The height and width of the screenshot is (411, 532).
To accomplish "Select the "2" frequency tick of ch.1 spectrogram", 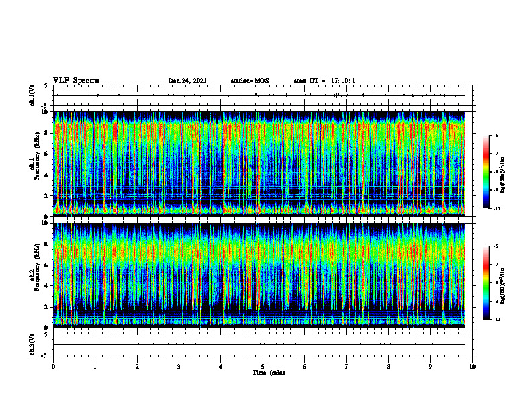I will 47,195.
